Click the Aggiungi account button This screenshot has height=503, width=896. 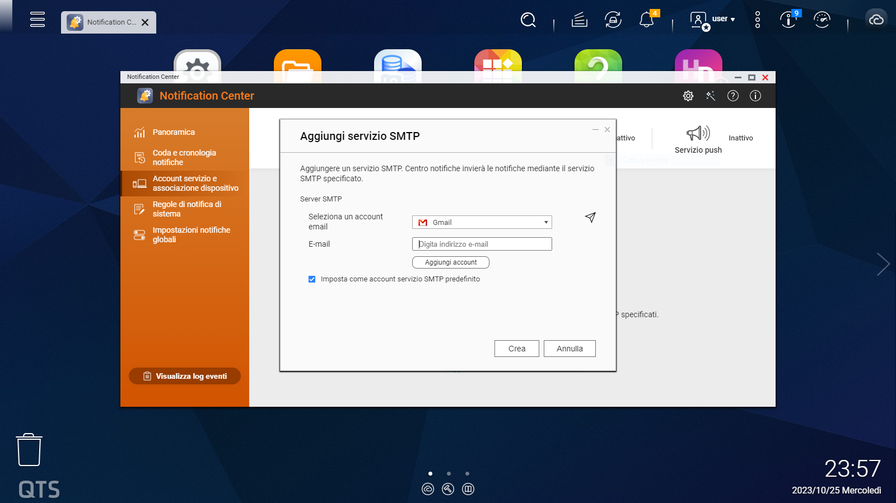tap(450, 262)
